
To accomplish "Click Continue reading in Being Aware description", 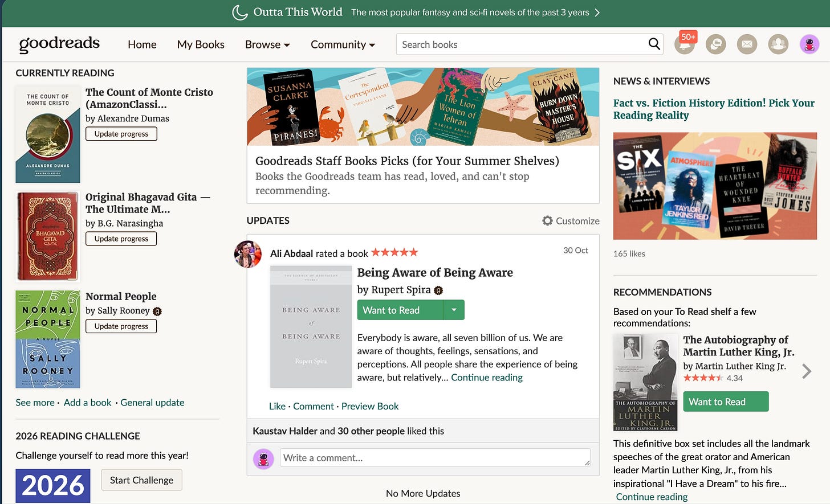I will click(x=487, y=378).
